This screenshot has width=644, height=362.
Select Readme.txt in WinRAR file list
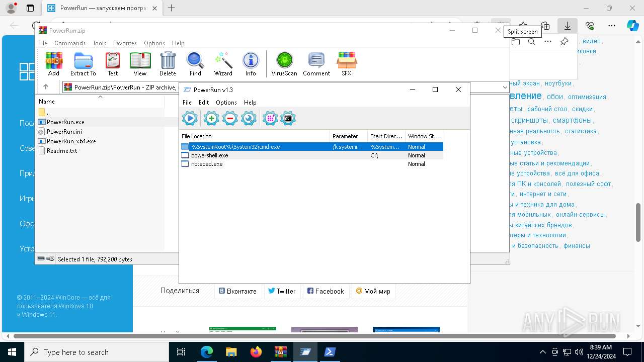tap(62, 151)
